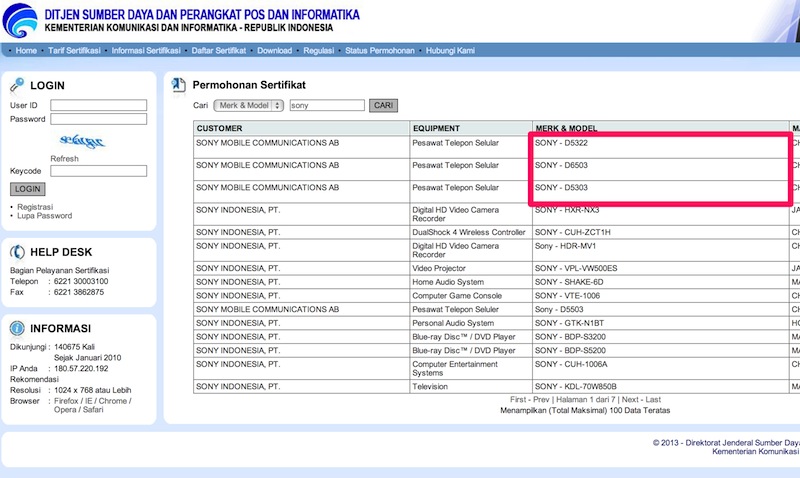Click DualShock 4 Wireless Controller cell
Screen dimensions: 800x478
(x=470, y=232)
